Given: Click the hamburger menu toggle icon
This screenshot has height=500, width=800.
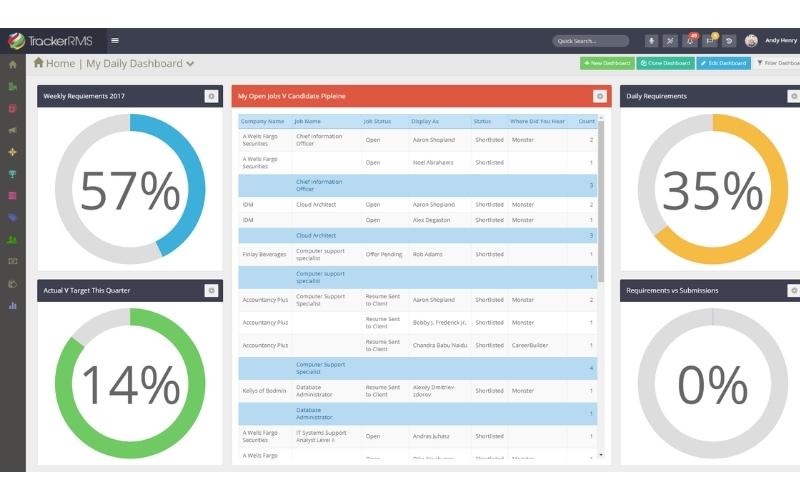Looking at the screenshot, I should pyautogui.click(x=115, y=41).
